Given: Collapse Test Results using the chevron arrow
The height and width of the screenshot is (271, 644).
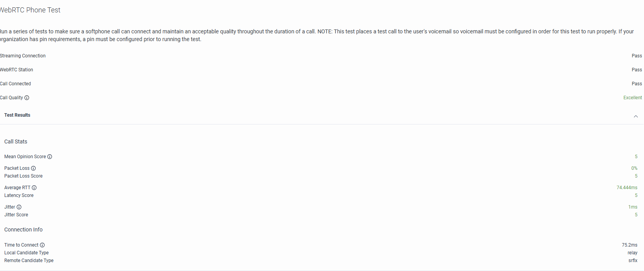Looking at the screenshot, I should click(635, 116).
